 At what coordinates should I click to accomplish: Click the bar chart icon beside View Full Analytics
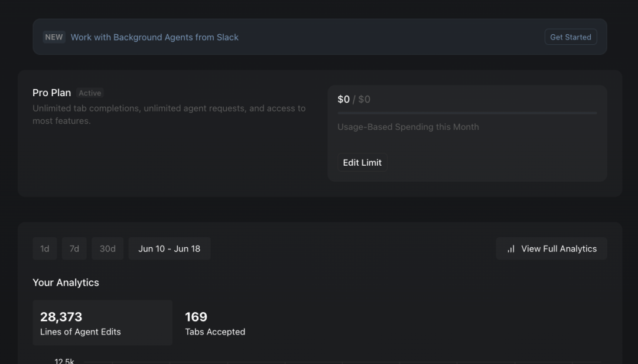coord(511,249)
